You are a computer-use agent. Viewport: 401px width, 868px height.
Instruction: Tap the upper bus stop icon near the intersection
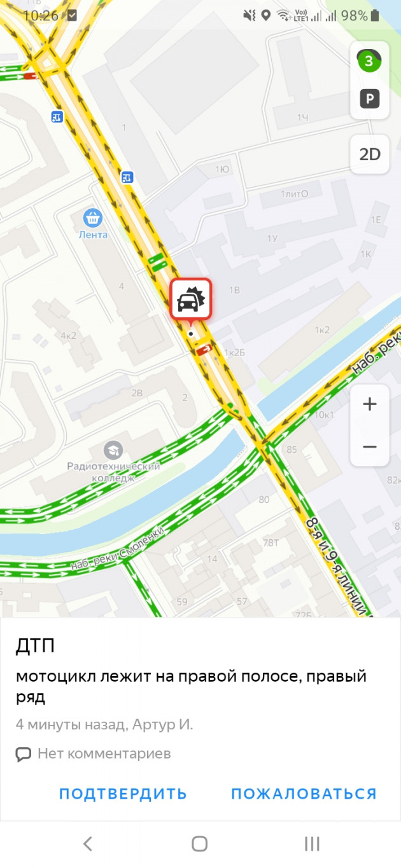[57, 116]
